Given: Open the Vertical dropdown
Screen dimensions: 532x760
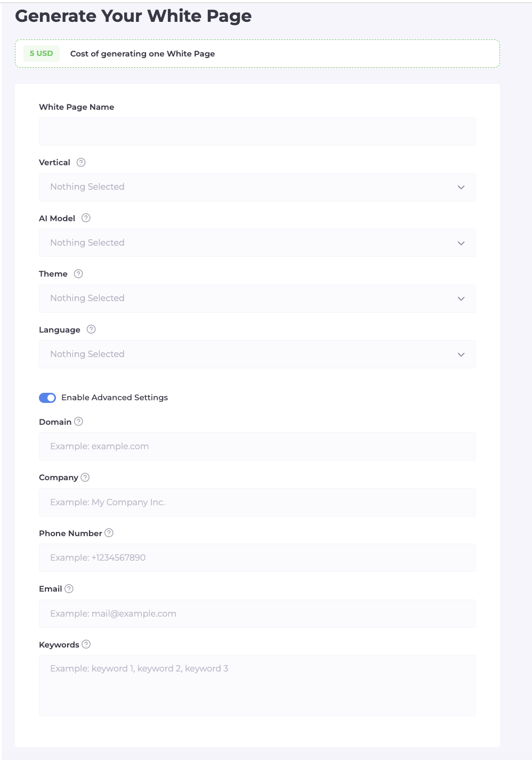Looking at the screenshot, I should (257, 187).
